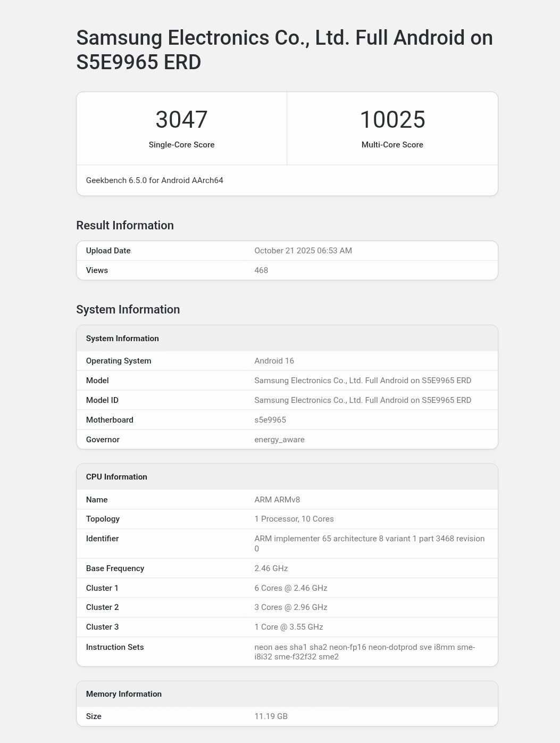
Task: Click the Cluster 3 value 1 Core @ 3.55 GHz
Action: point(289,627)
